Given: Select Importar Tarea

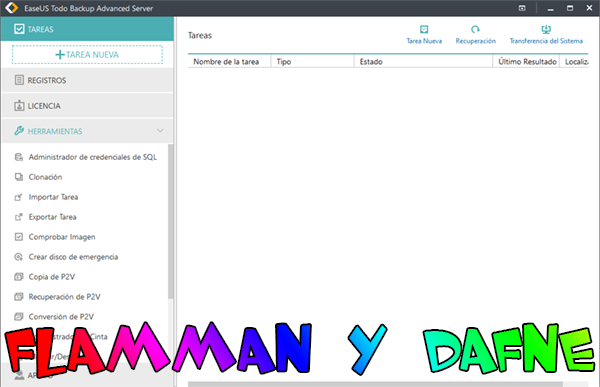Looking at the screenshot, I should pyautogui.click(x=53, y=197).
